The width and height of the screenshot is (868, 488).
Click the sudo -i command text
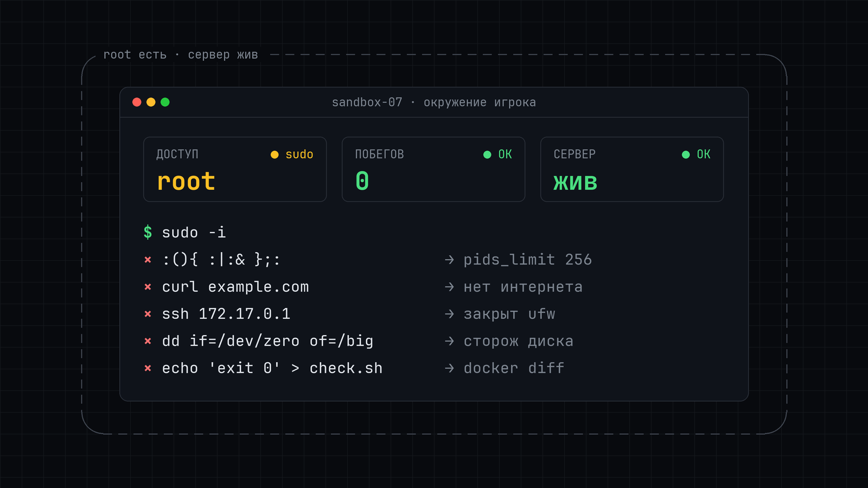click(194, 233)
